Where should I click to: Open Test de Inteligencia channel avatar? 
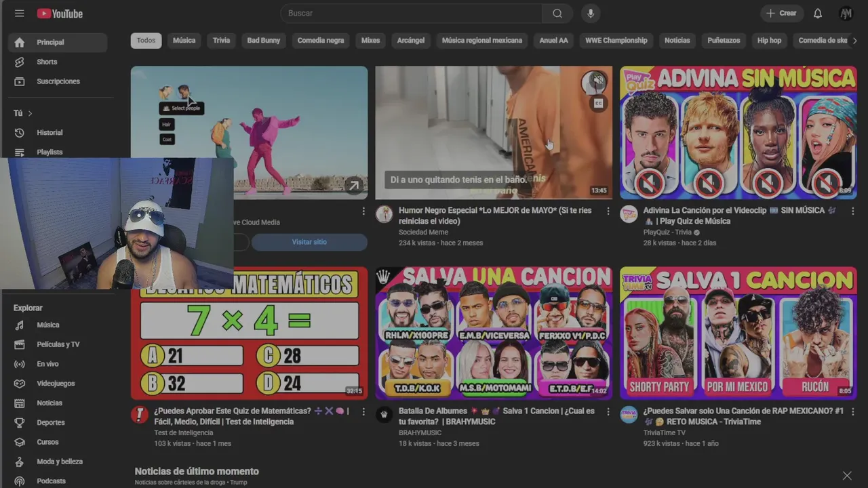[x=139, y=415]
